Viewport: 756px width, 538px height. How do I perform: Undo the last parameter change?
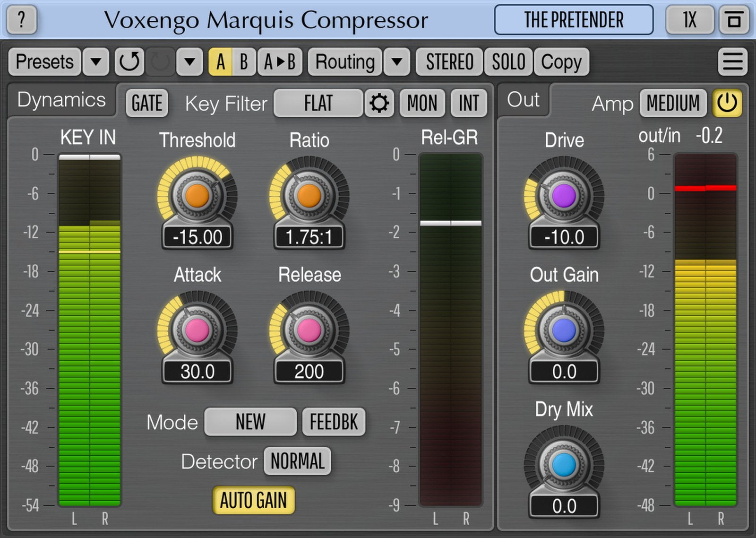pyautogui.click(x=129, y=61)
